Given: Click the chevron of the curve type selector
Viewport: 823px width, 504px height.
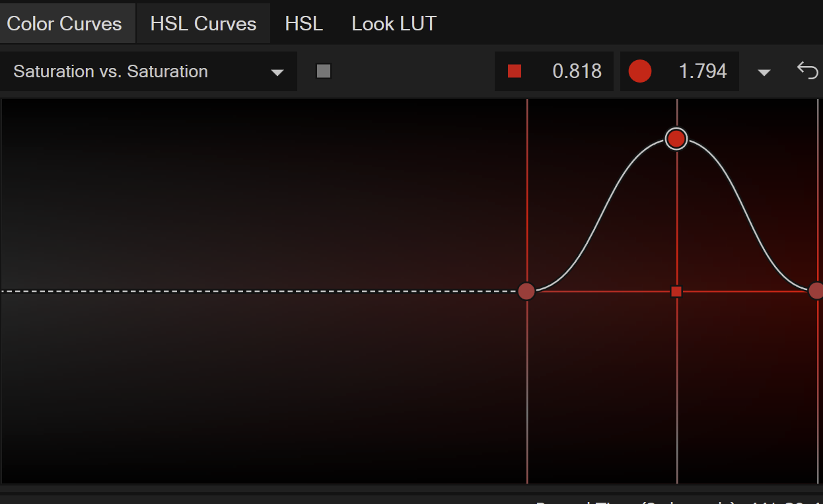Looking at the screenshot, I should pyautogui.click(x=278, y=73).
